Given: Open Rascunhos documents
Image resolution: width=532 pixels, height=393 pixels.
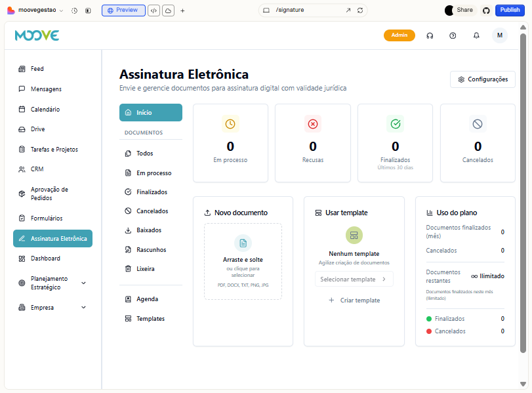Looking at the screenshot, I should (151, 250).
